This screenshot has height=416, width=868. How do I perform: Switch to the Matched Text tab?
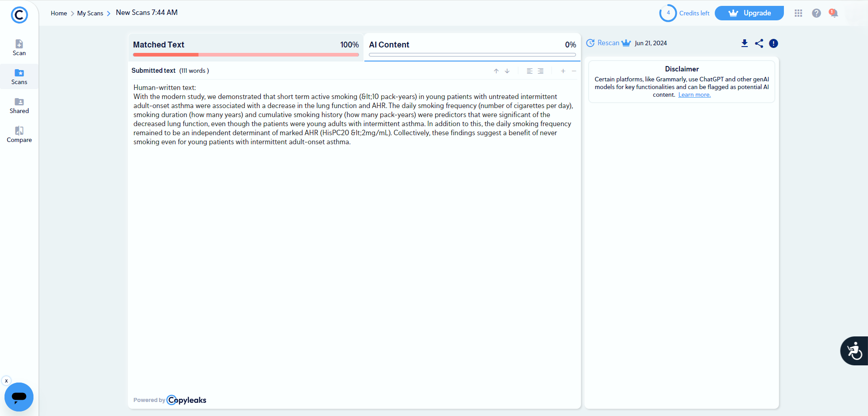(x=245, y=45)
